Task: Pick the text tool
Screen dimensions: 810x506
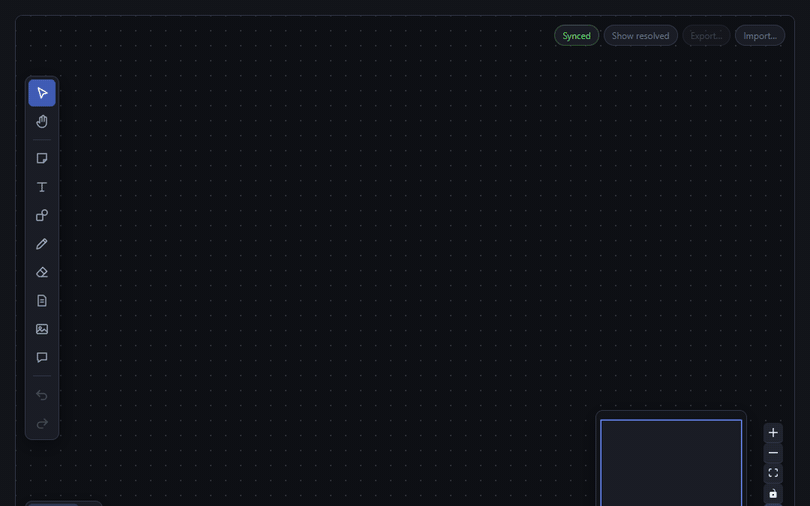Action: click(42, 187)
